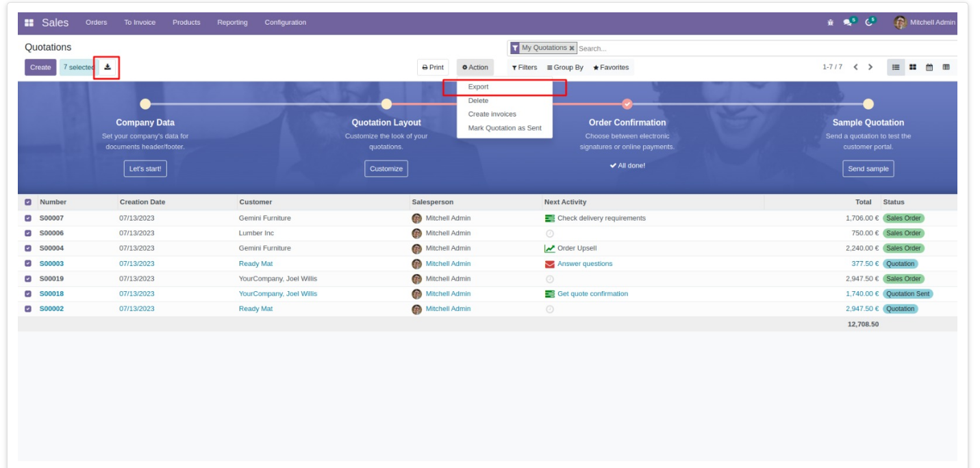The width and height of the screenshot is (980, 468).
Task: Click the Send sample button
Action: coord(868,169)
